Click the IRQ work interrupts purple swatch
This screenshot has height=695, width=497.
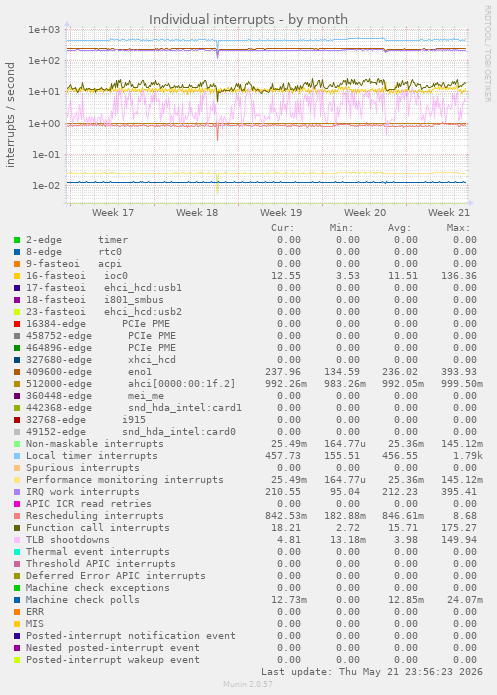click(x=17, y=492)
